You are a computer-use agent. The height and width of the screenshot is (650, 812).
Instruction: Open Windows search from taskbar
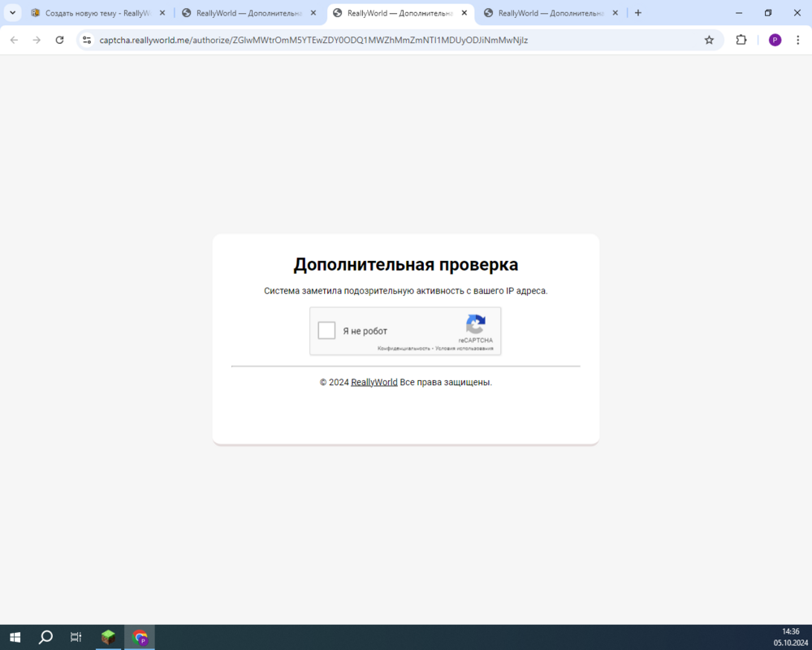[x=45, y=637]
